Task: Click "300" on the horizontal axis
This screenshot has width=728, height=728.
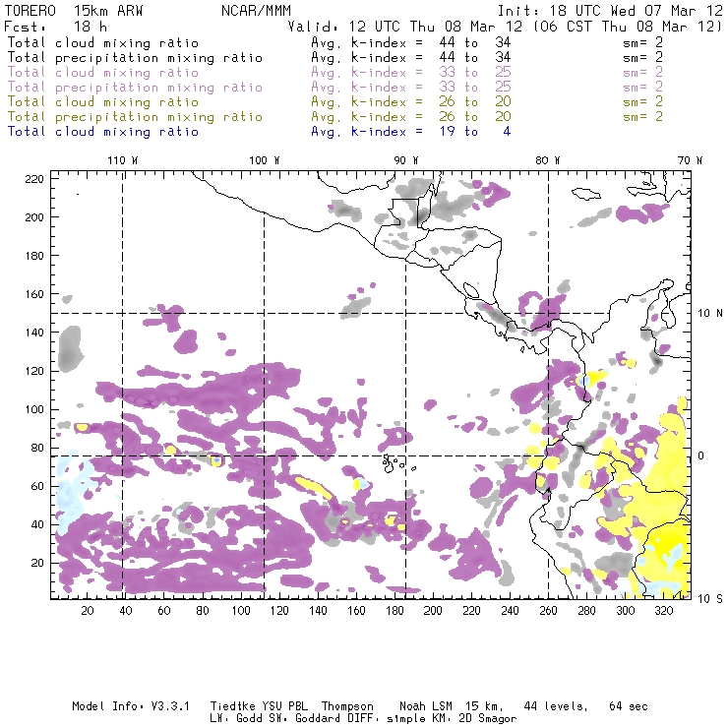Action: point(625,611)
